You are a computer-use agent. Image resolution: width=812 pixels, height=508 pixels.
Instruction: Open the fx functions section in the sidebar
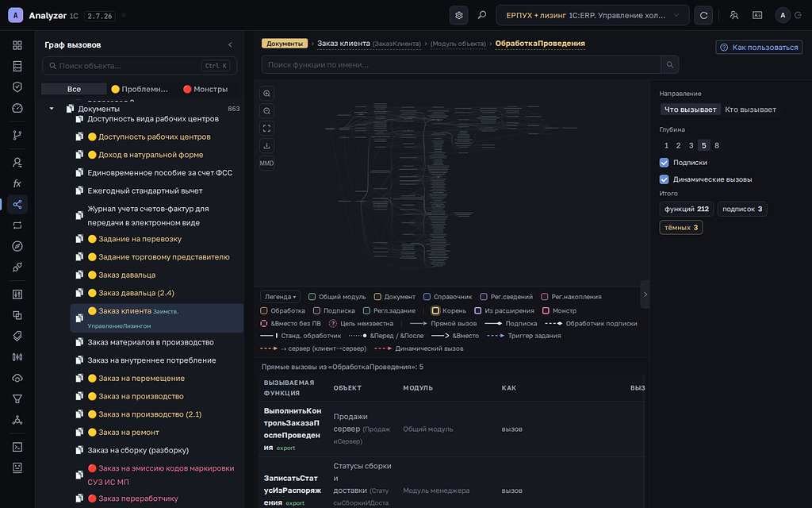(x=17, y=183)
